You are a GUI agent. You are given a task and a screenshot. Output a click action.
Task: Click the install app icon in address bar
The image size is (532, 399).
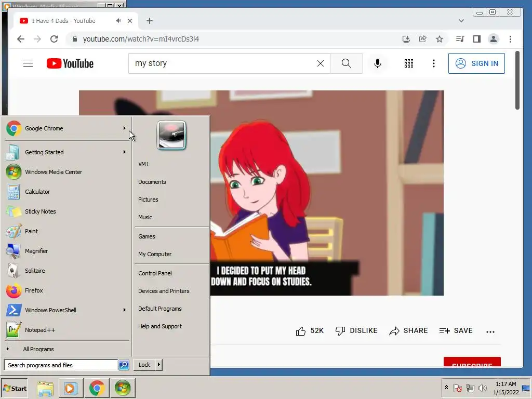pos(406,39)
